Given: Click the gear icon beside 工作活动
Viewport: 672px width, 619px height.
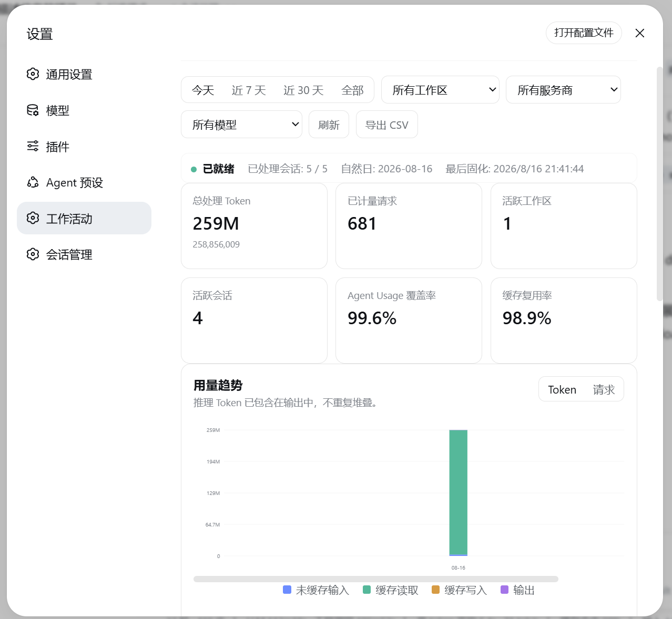Looking at the screenshot, I should tap(33, 218).
